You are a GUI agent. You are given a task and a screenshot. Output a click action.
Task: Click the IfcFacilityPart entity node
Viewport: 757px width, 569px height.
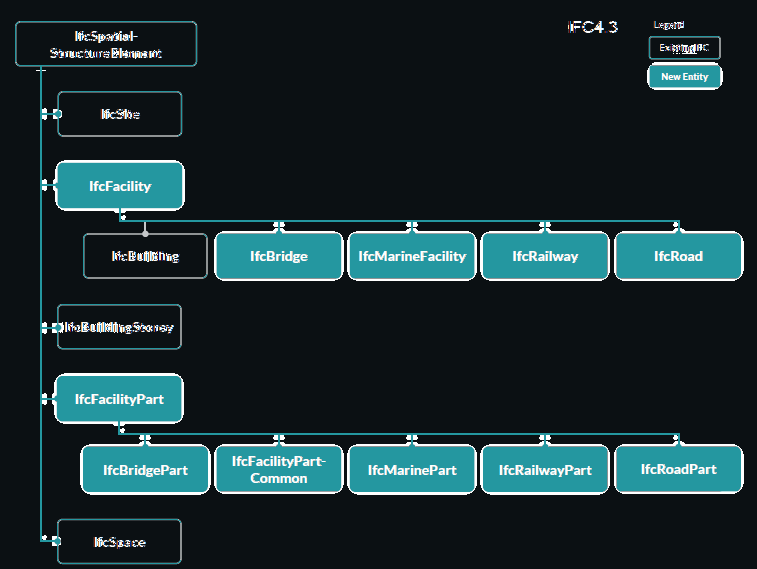click(x=119, y=399)
